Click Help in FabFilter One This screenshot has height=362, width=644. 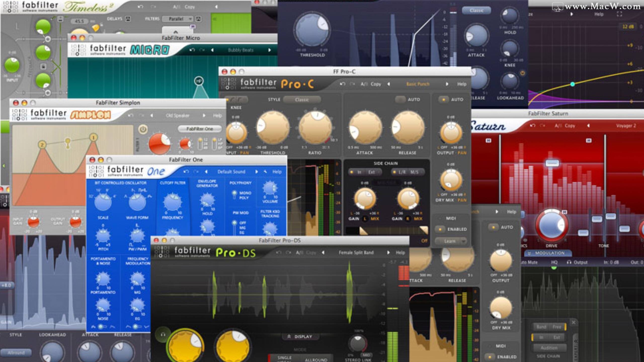pos(277,172)
